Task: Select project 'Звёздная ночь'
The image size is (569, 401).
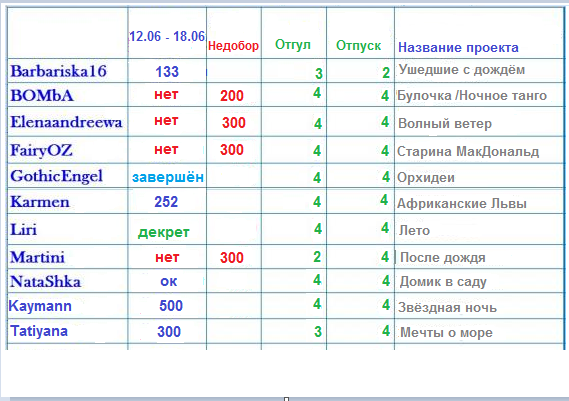Action: (x=447, y=308)
